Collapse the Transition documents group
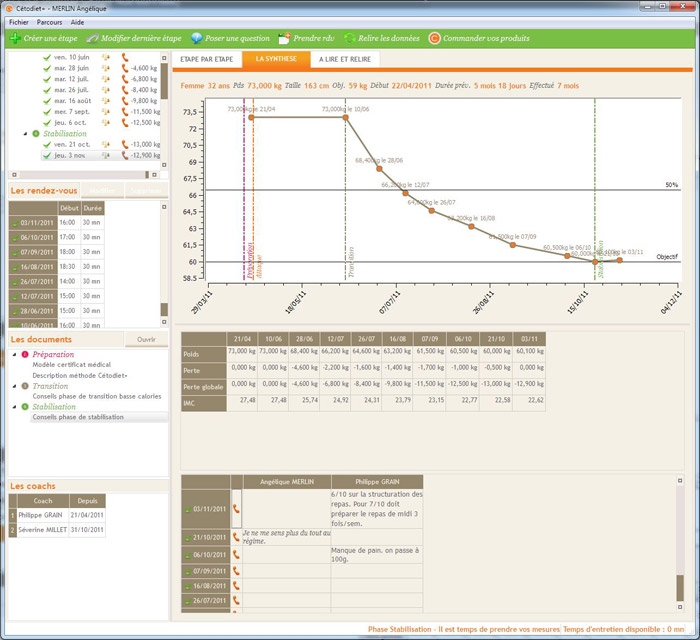700x640 pixels. 14,386
